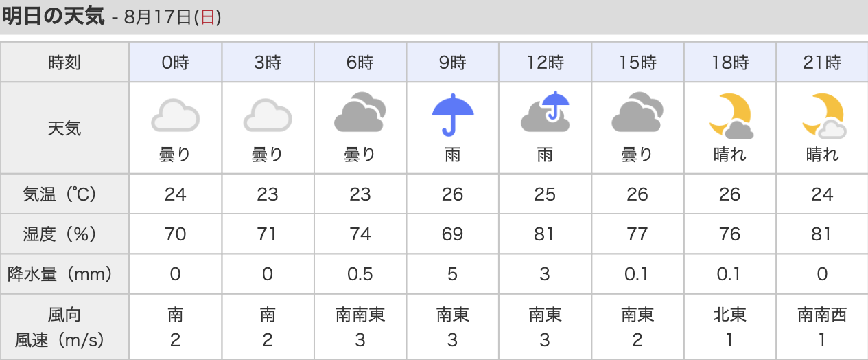
Task: Click the 気温（℃） row label
Action: (65, 194)
